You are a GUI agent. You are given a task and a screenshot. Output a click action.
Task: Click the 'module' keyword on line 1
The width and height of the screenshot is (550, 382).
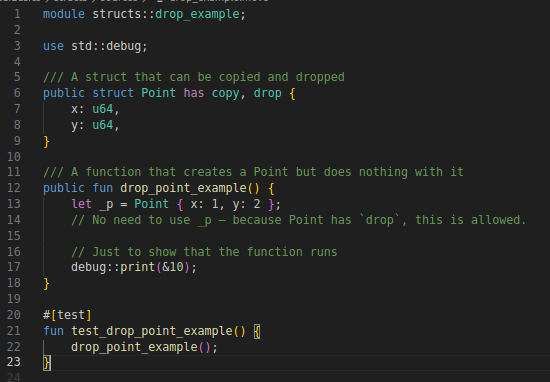pyautogui.click(x=64, y=14)
